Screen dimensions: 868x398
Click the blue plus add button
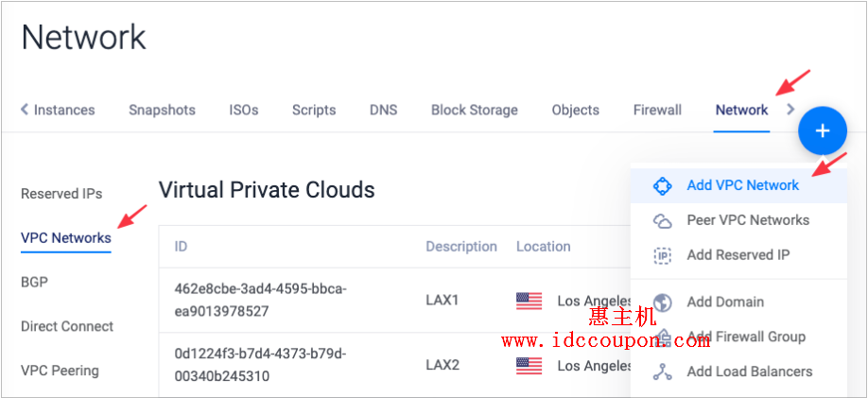(823, 131)
